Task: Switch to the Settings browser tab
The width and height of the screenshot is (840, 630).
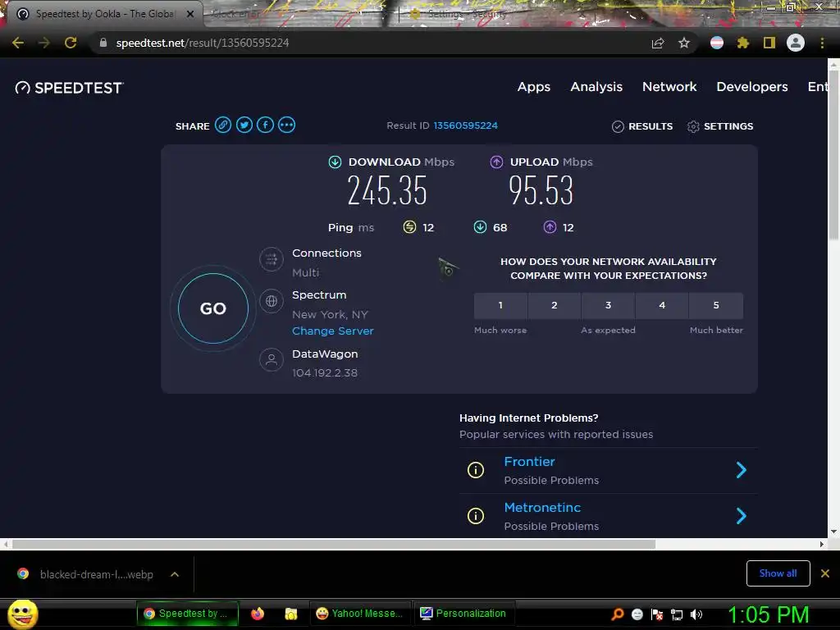Action: click(x=467, y=14)
